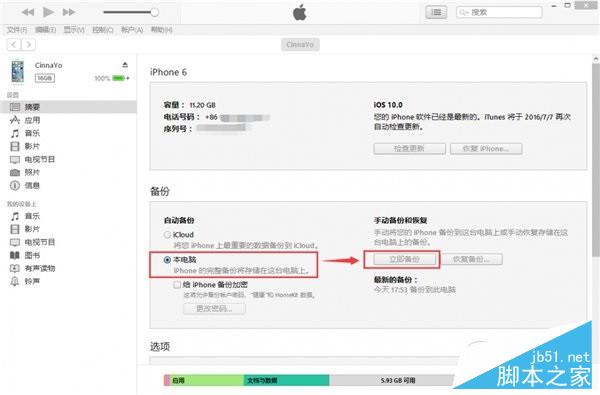Open the list view button
Viewport: 600px width, 395px height.
click(x=436, y=12)
